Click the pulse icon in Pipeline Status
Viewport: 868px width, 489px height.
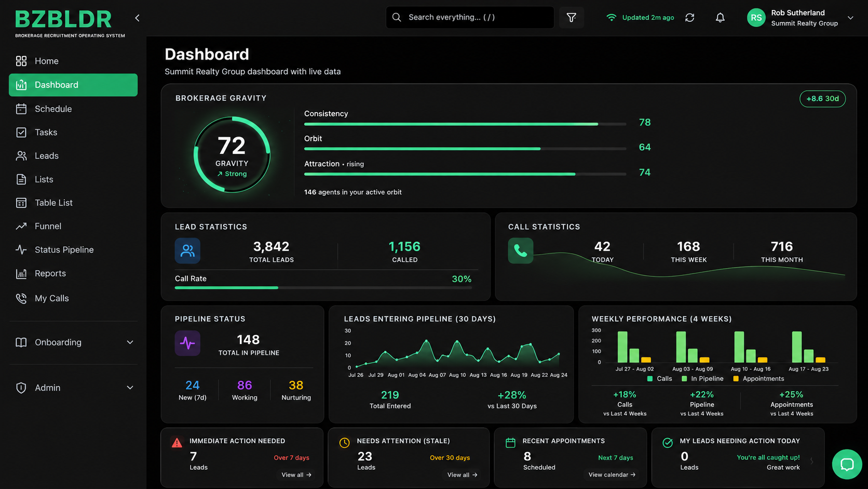pyautogui.click(x=187, y=343)
